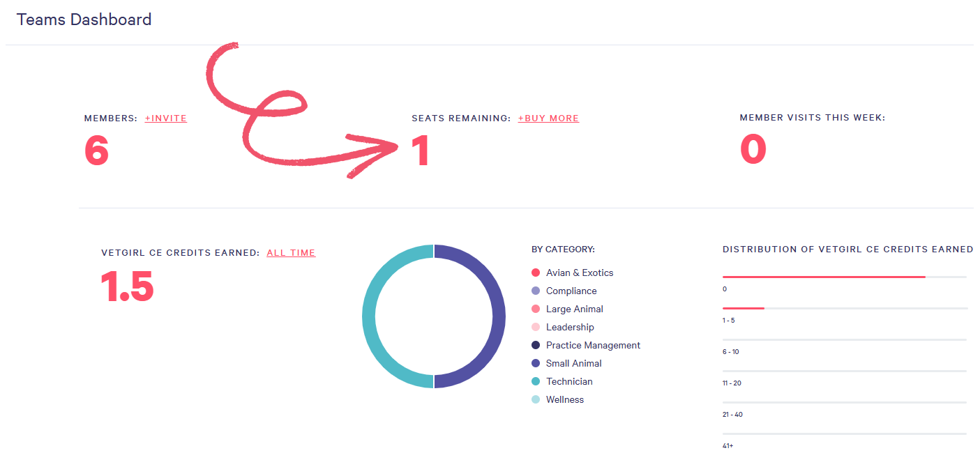Image resolution: width=980 pixels, height=460 pixels.
Task: Click the Practice Management legend dot
Action: coord(536,345)
